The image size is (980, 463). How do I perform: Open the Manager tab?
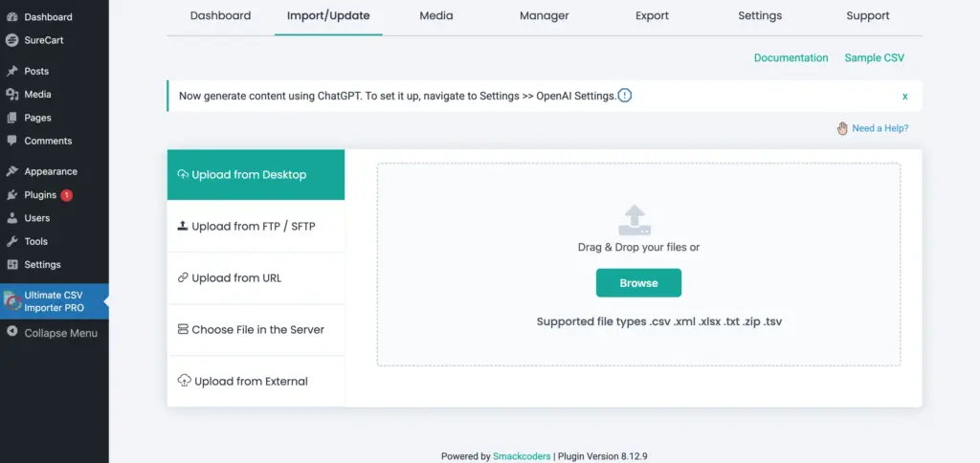coord(545,15)
